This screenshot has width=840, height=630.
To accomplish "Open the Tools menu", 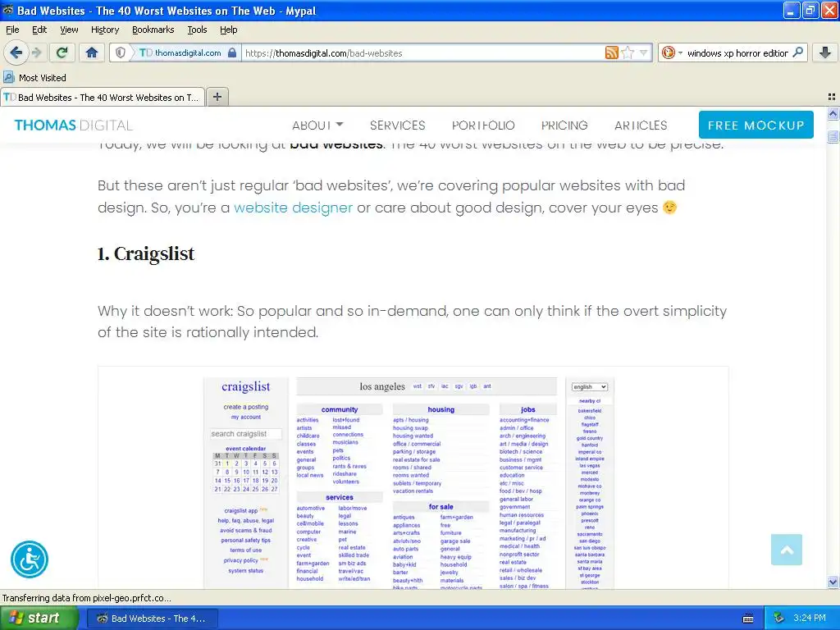I will [x=197, y=30].
